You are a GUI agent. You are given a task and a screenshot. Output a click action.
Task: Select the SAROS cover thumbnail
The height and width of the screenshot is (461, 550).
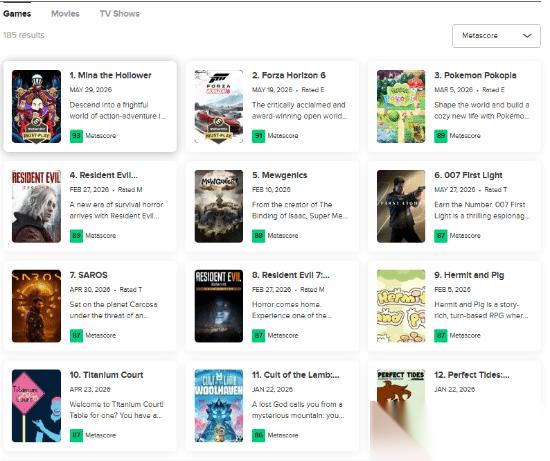[36, 306]
